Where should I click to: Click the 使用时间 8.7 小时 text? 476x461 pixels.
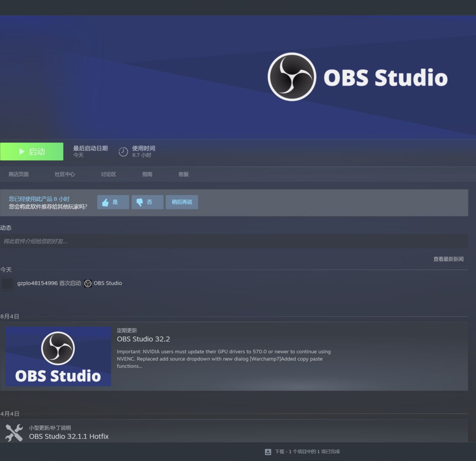tap(144, 152)
